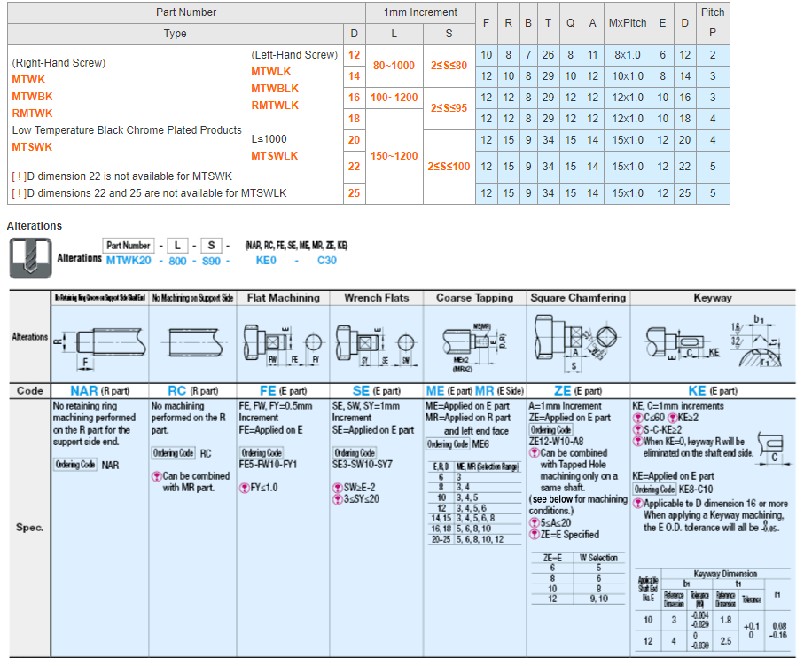The height and width of the screenshot is (658, 812).
Task: Select D value 16 in orange
Action: (355, 98)
